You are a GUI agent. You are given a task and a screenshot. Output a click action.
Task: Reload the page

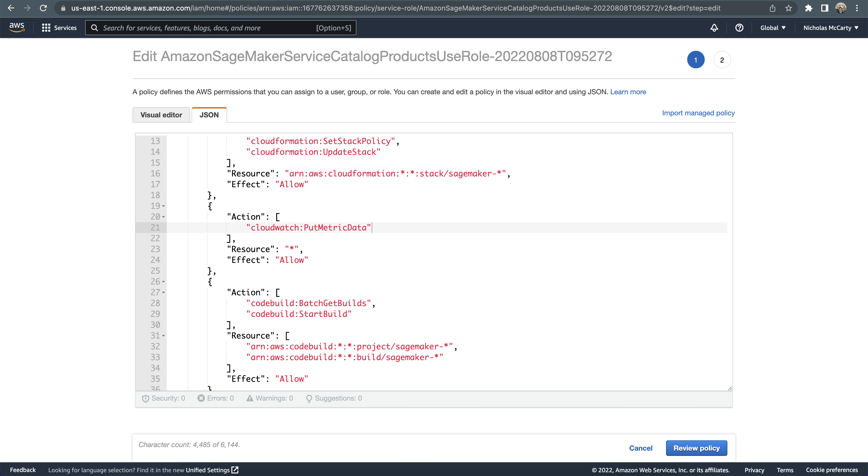[43, 8]
